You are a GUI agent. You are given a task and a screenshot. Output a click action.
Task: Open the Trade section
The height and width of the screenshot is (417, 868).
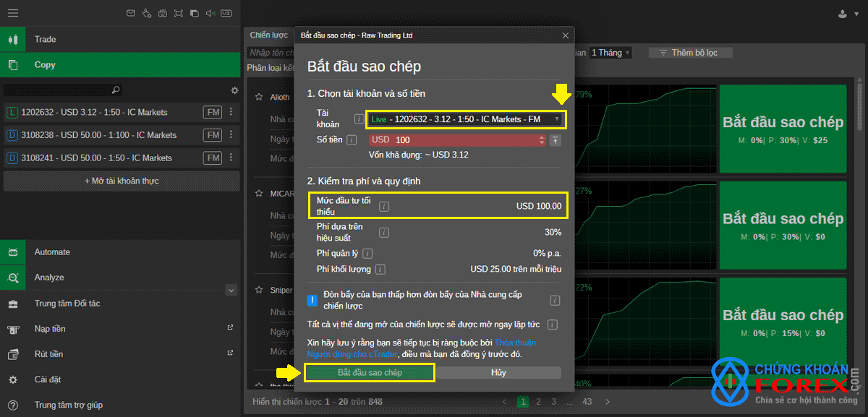[120, 39]
